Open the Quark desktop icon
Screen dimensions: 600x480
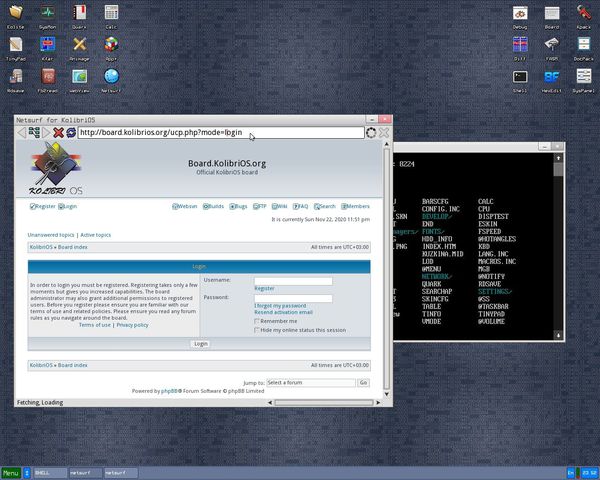pyautogui.click(x=79, y=13)
